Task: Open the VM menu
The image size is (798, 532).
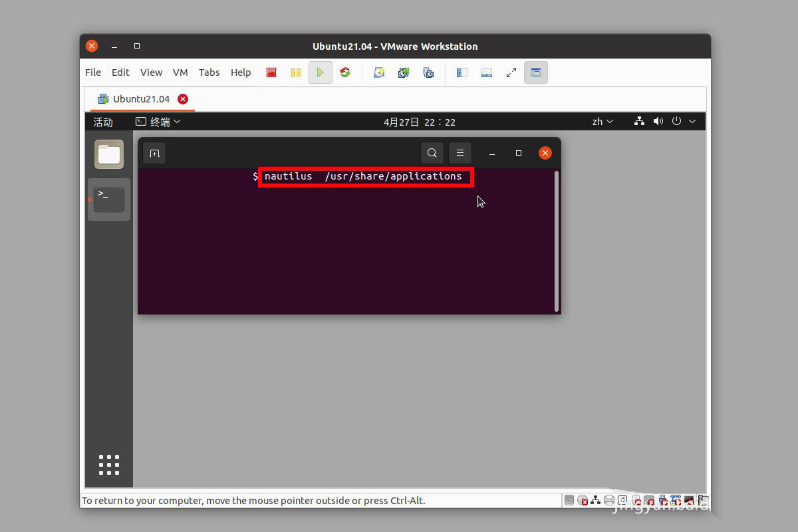Action: 180,72
